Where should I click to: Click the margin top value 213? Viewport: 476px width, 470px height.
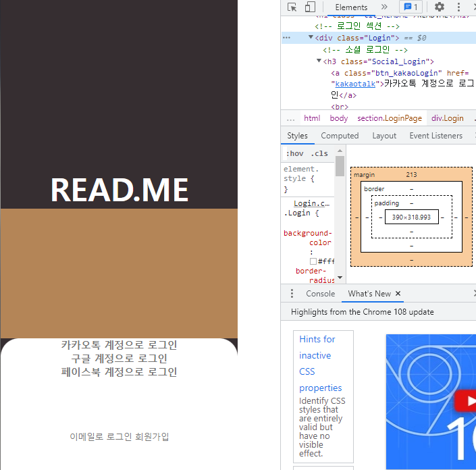(x=411, y=175)
